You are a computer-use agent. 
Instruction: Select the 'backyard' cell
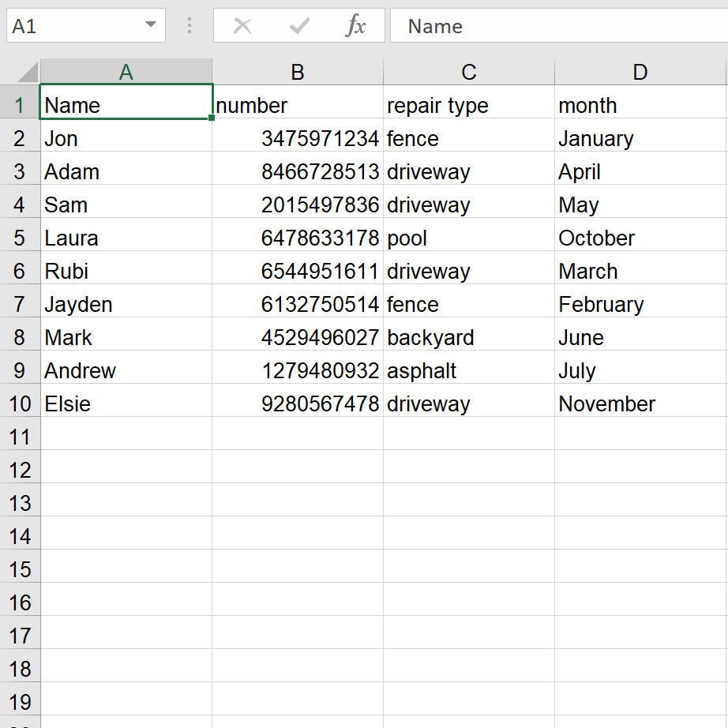tap(469, 334)
